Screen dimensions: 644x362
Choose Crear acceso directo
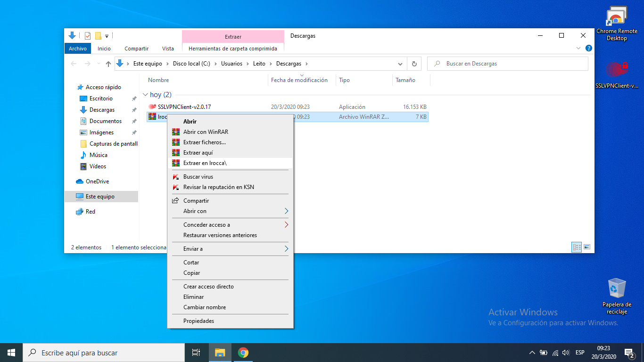point(231,287)
